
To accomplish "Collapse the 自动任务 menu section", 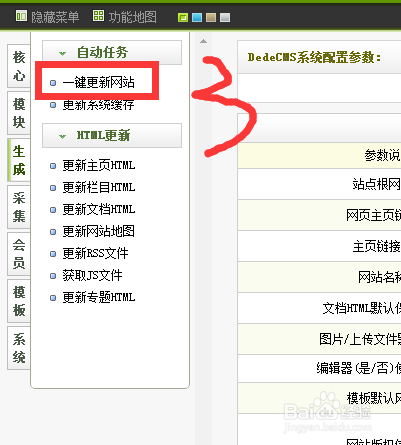I will tap(112, 52).
